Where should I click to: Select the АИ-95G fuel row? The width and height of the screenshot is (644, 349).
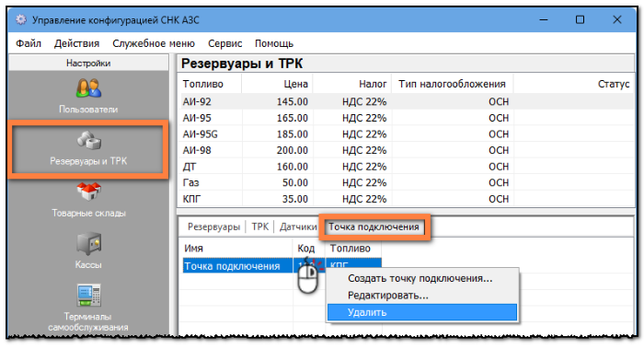407,134
